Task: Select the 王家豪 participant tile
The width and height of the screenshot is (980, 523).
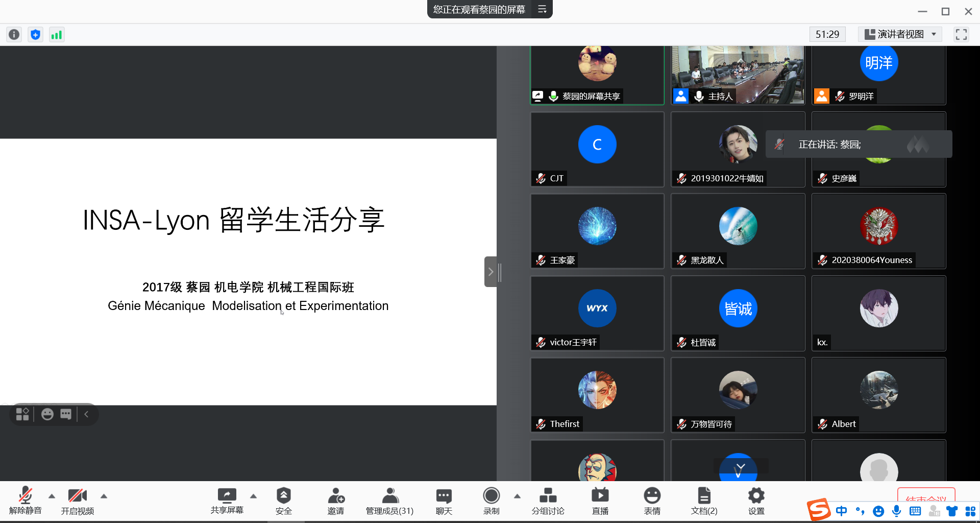Action: tap(597, 231)
